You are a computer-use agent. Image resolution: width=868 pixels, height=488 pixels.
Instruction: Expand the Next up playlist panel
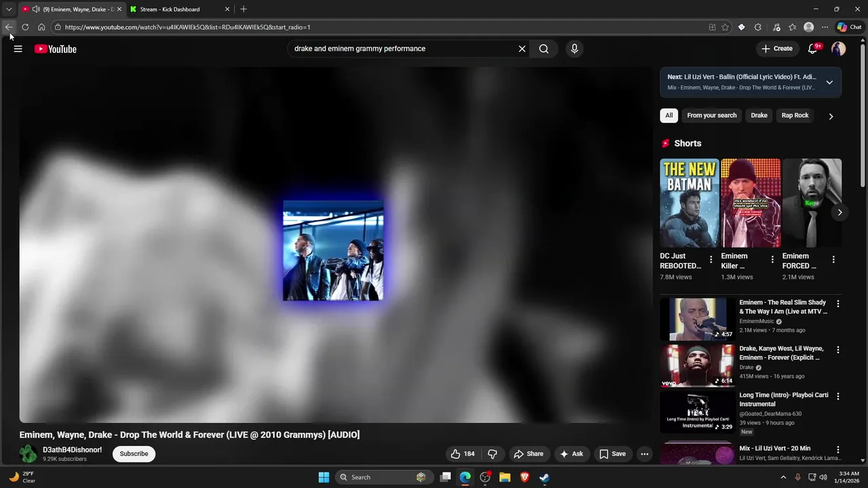tap(829, 83)
